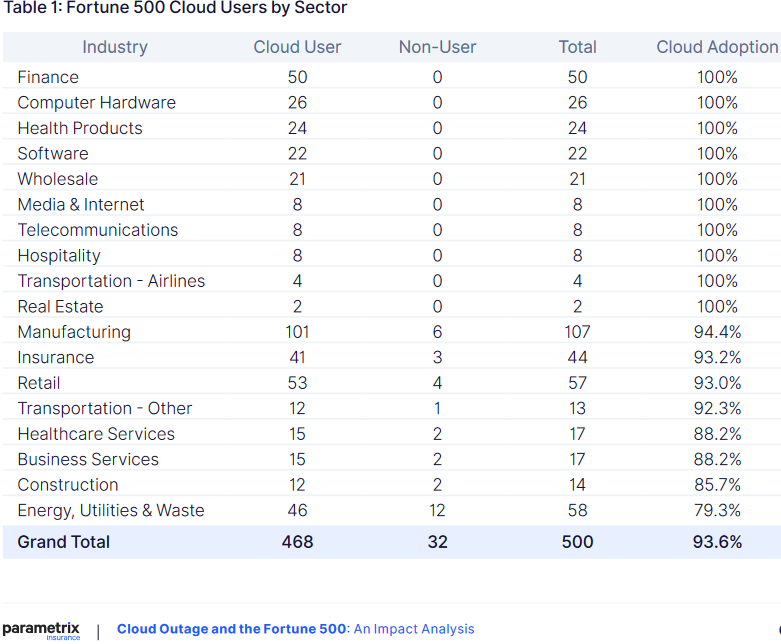This screenshot has height=644, width=781.
Task: Select the Insurance adoption value 93.2%
Action: 717,357
